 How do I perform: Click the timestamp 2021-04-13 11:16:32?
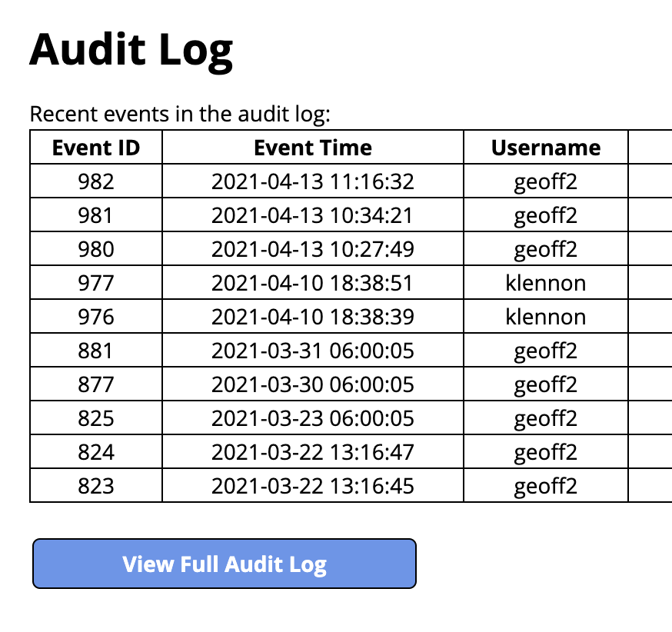point(313,181)
